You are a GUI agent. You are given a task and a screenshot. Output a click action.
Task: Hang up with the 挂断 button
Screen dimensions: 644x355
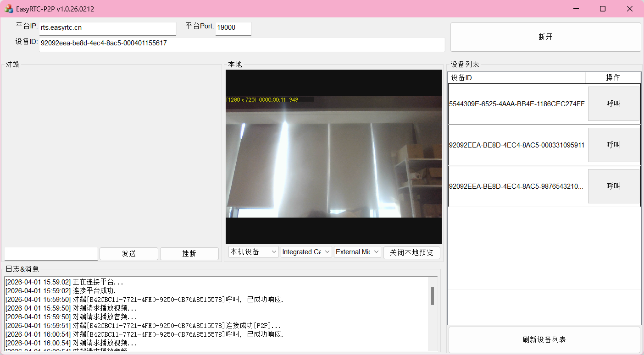[x=189, y=253]
